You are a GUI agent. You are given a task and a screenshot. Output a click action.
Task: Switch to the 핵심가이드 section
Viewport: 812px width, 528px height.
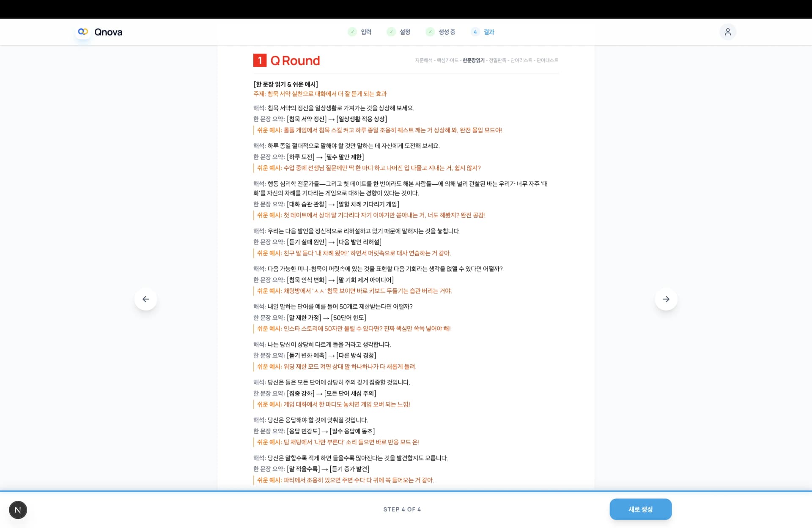coord(447,60)
